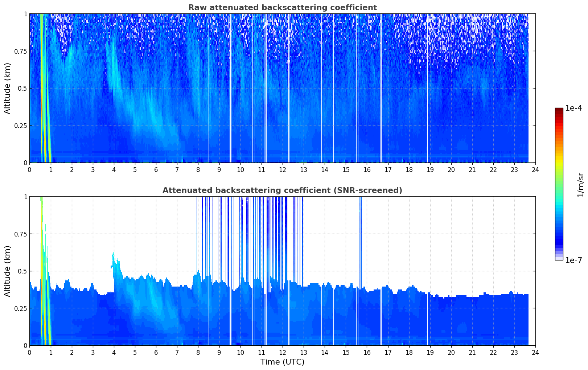The width and height of the screenshot is (588, 370).
Task: Click time tick "24" under the raw plot
Action: pos(535,169)
